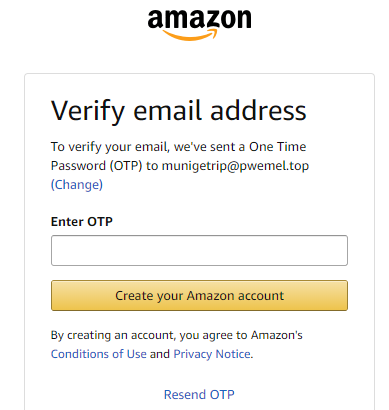Open the Privacy Notice link
Viewport: 389px width, 410px height.
click(x=212, y=354)
